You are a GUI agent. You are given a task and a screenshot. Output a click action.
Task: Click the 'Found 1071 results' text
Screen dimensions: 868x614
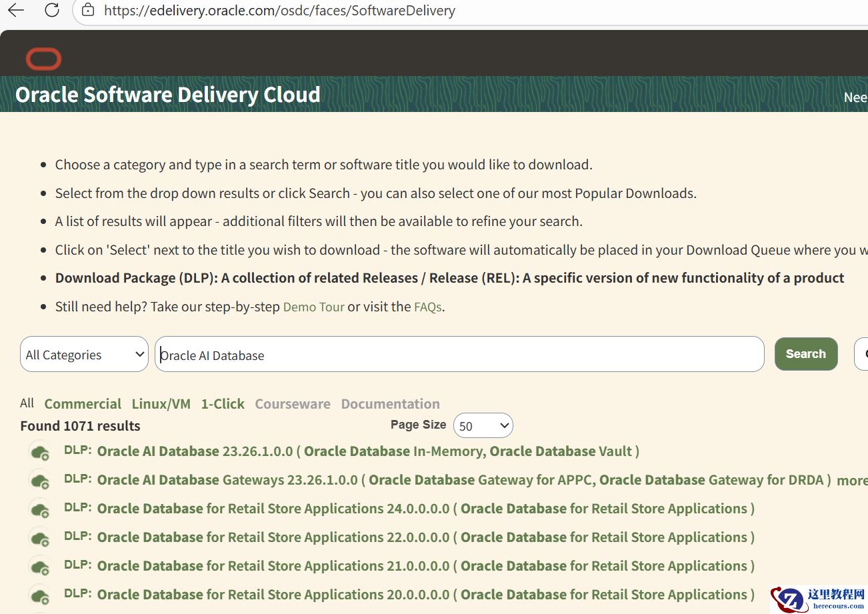(x=80, y=426)
